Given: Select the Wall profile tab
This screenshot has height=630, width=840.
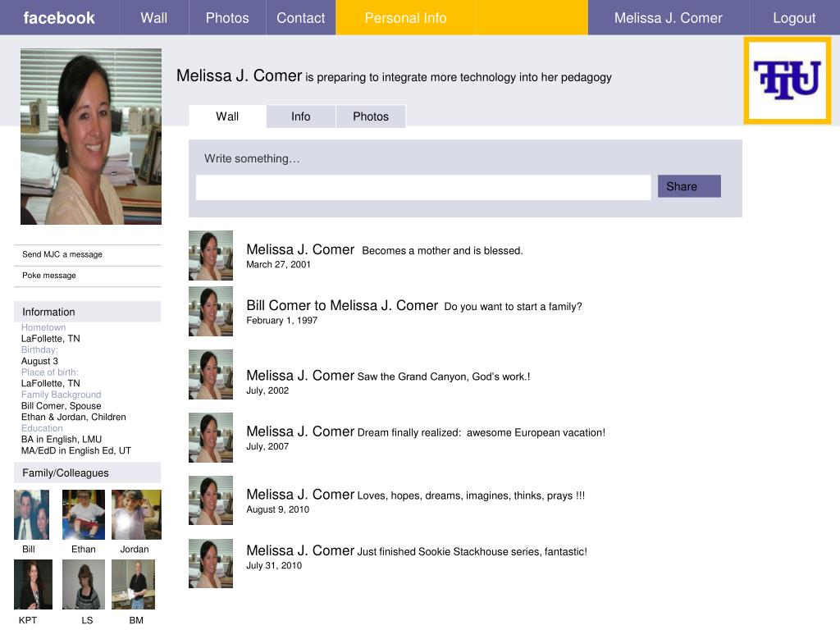Looking at the screenshot, I should point(227,116).
